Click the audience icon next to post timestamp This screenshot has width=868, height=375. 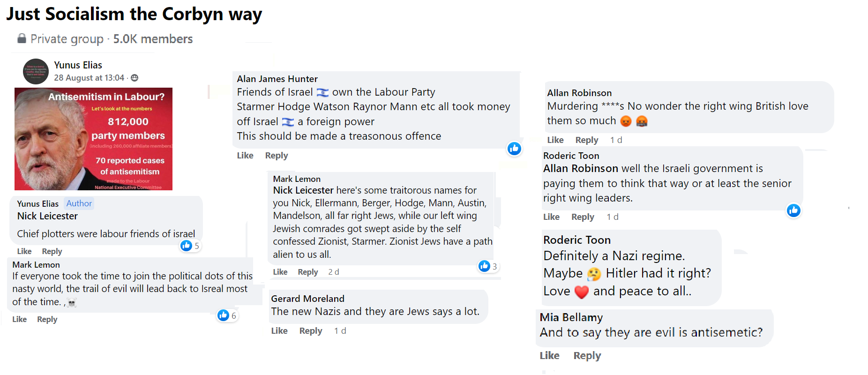tap(135, 78)
